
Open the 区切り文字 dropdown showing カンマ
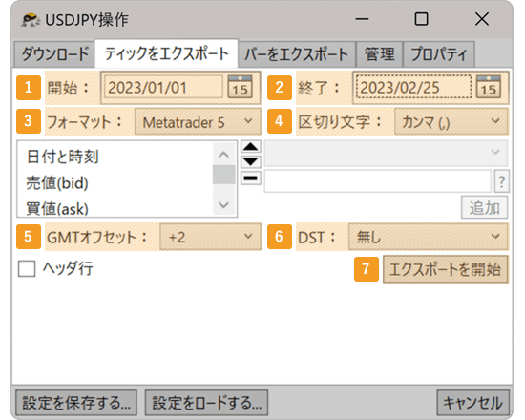click(x=451, y=122)
